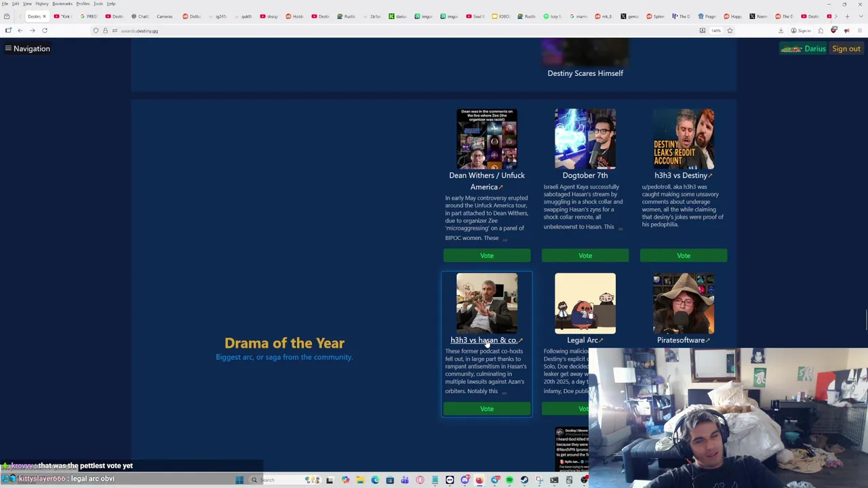
Task: Toggle the Navigation hamburger menu
Action: 27,49
